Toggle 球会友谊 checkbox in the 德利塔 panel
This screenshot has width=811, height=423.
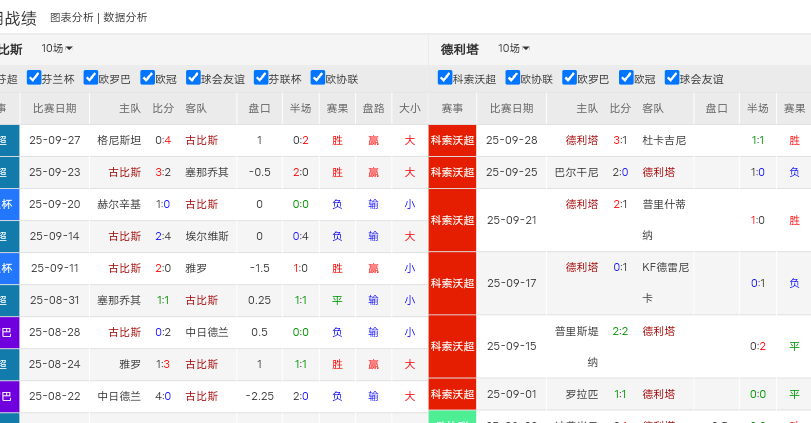pyautogui.click(x=672, y=77)
